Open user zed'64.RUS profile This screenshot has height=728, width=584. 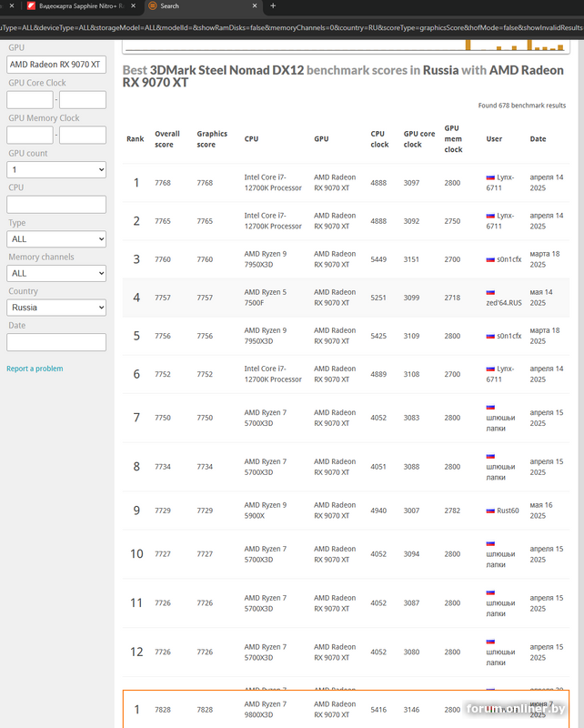click(x=504, y=303)
